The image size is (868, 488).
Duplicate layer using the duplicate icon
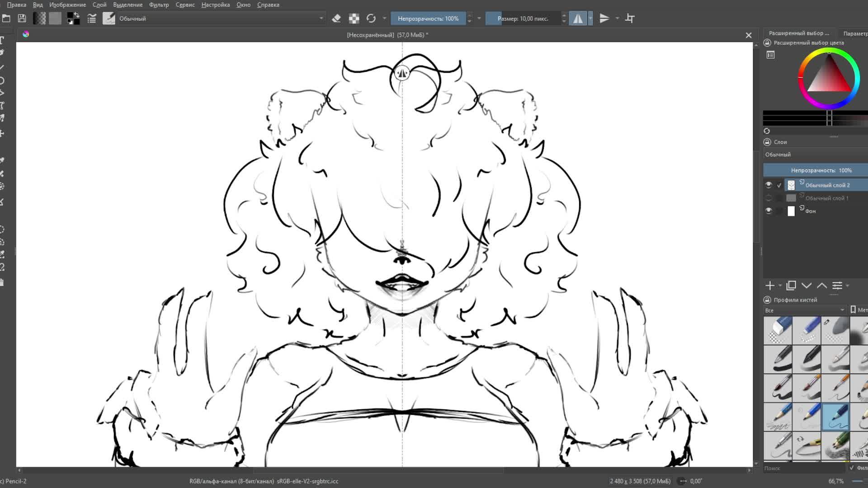coord(791,286)
